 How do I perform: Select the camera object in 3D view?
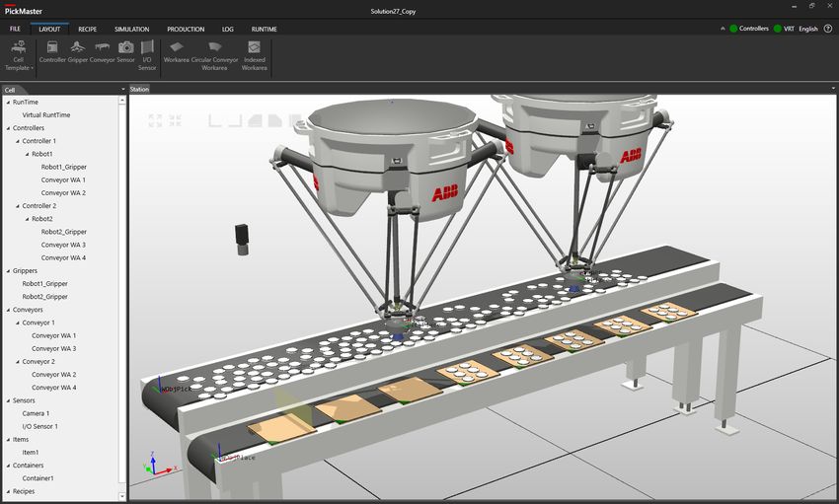[x=242, y=240]
